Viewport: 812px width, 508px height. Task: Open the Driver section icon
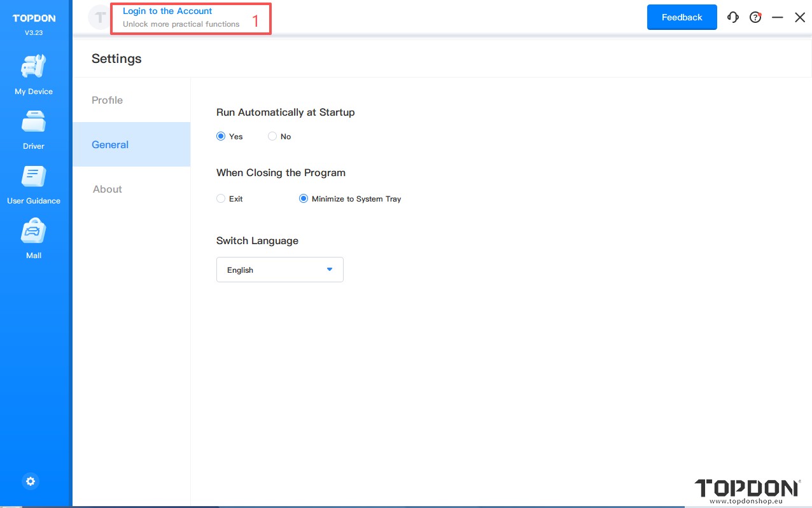pyautogui.click(x=34, y=121)
